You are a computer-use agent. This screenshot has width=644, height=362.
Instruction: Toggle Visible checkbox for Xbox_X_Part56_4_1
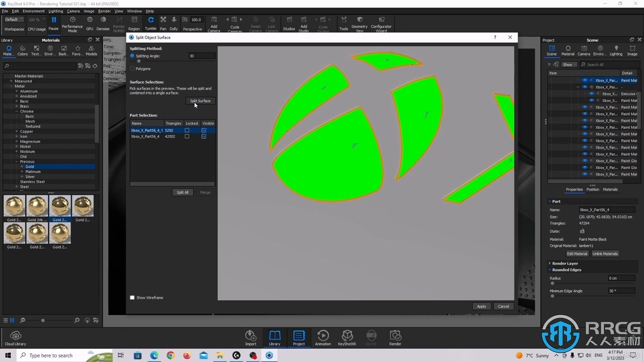click(x=204, y=130)
